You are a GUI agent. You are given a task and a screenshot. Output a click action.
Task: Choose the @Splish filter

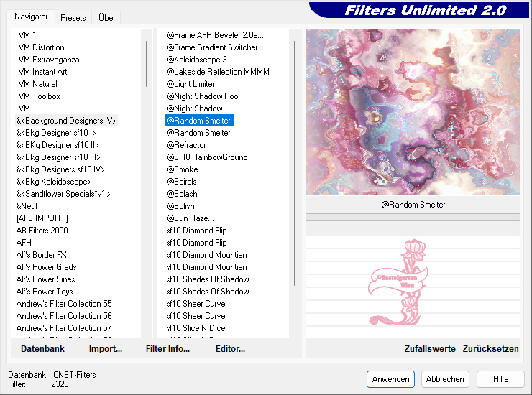[x=180, y=206]
